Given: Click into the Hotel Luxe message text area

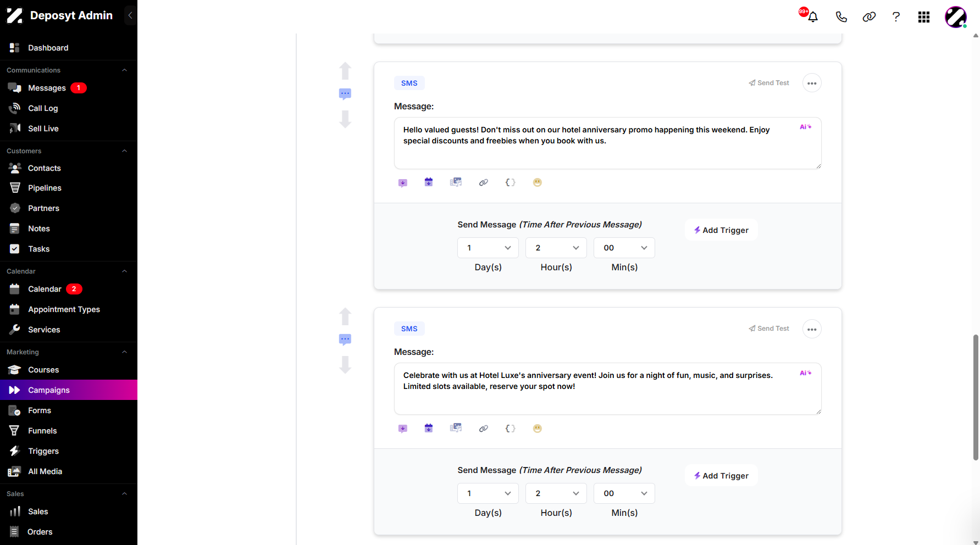Looking at the screenshot, I should 608,388.
